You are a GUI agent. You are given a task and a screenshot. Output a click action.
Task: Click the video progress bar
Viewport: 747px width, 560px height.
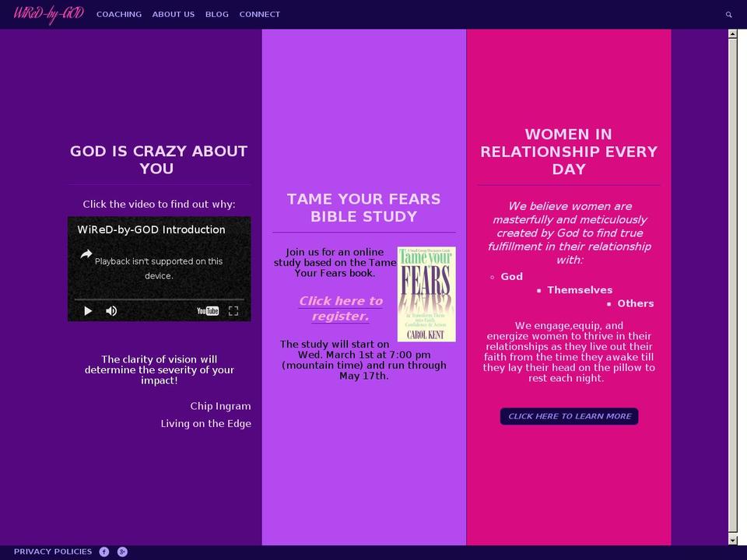click(x=159, y=299)
